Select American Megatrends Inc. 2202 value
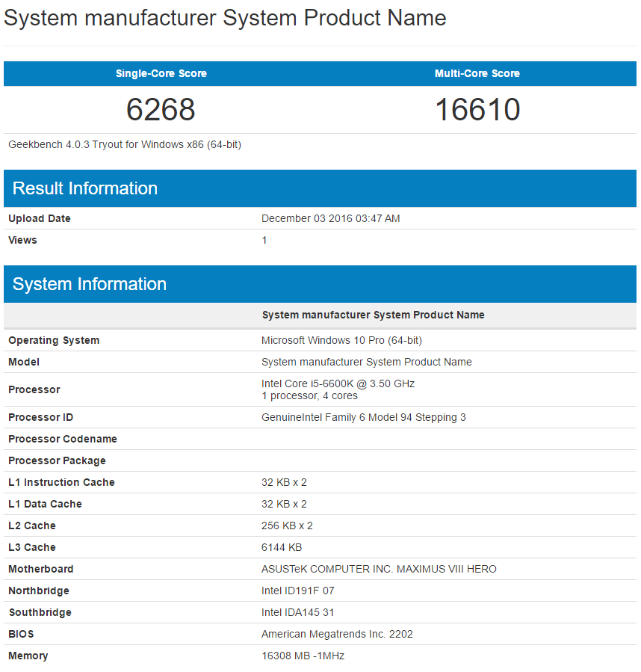Image resolution: width=641 pixels, height=672 pixels. [x=337, y=635]
